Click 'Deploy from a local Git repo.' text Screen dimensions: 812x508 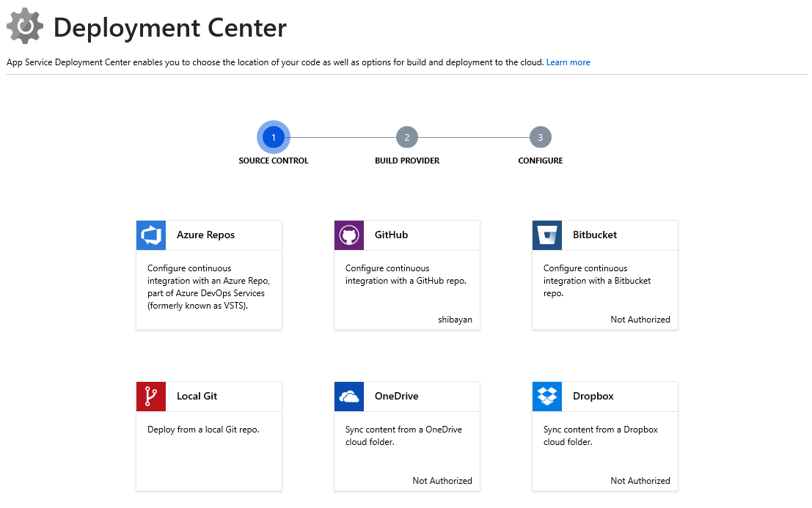[x=203, y=430]
